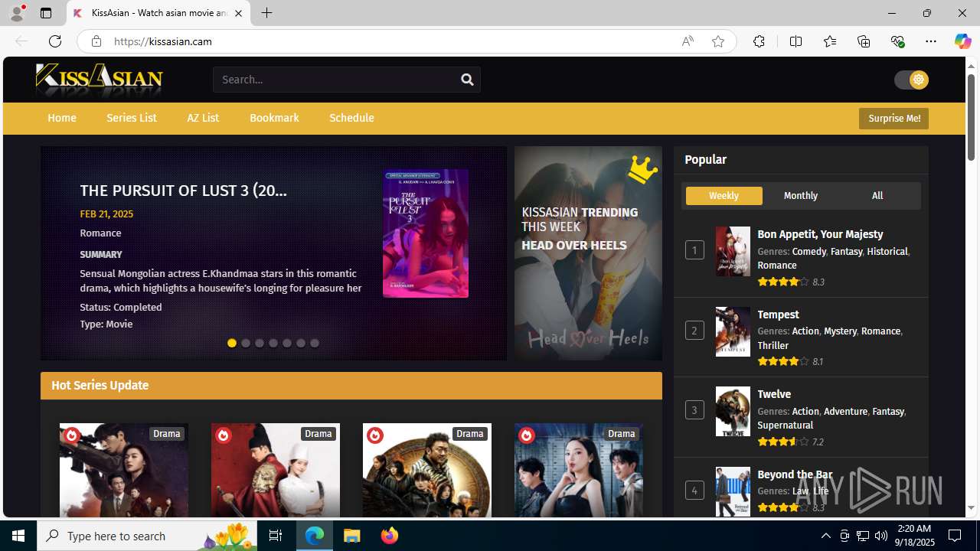Image resolution: width=980 pixels, height=551 pixels.
Task: Click the browser Refresh icon
Action: [55, 41]
